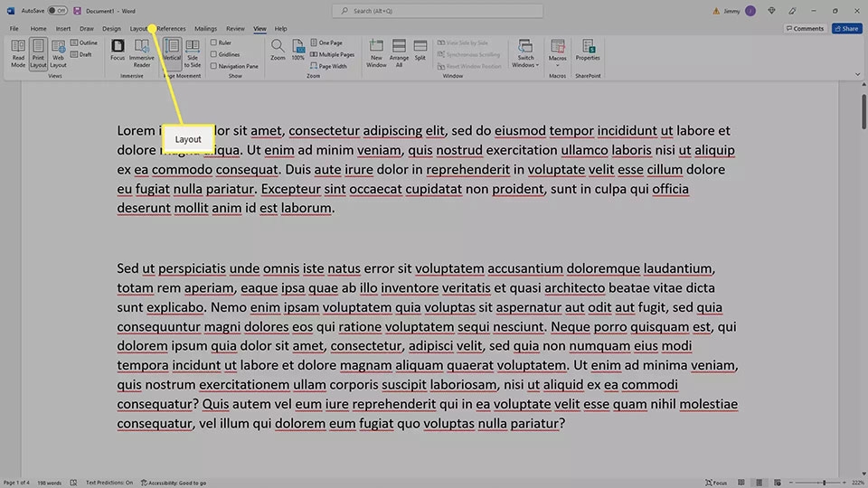Click the Arrange All icon
868x488 pixels.
pos(399,53)
